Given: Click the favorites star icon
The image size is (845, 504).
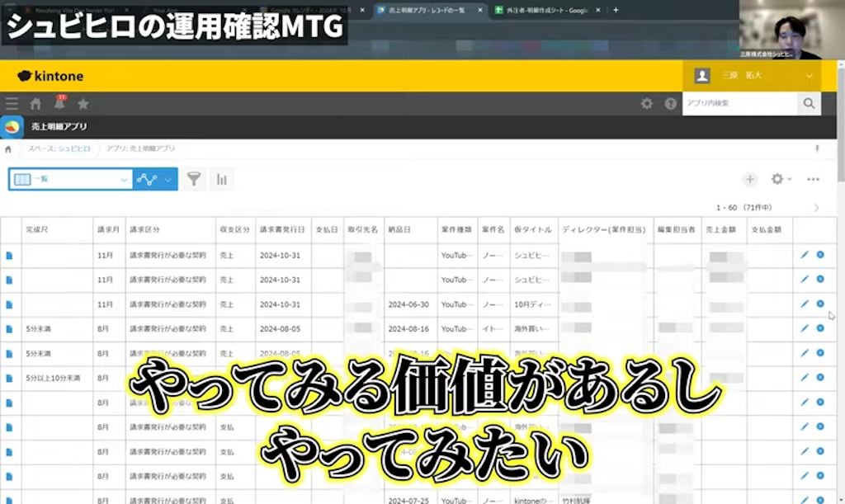Looking at the screenshot, I should (x=82, y=104).
